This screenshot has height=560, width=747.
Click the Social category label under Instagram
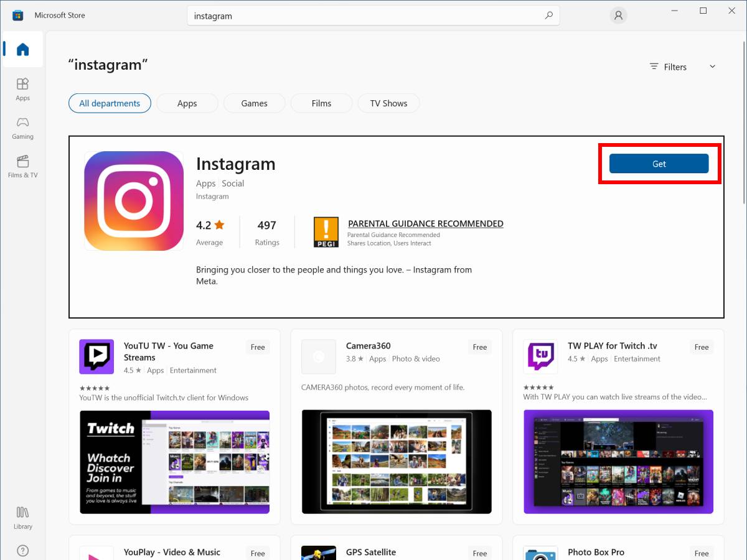pyautogui.click(x=233, y=184)
